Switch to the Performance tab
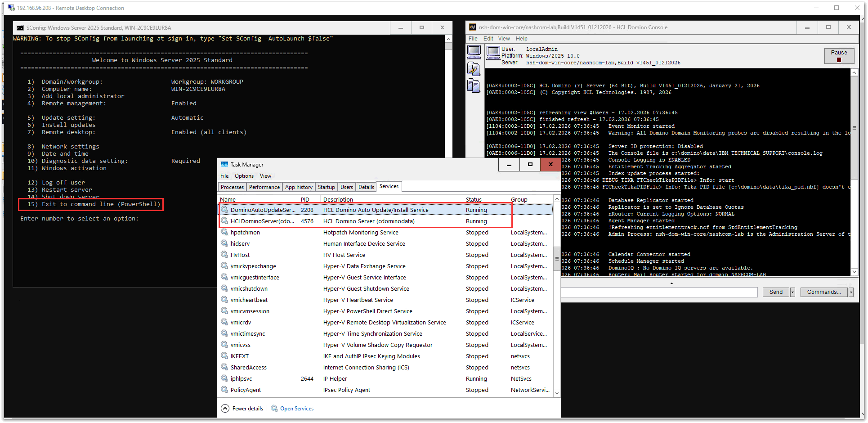 click(264, 187)
